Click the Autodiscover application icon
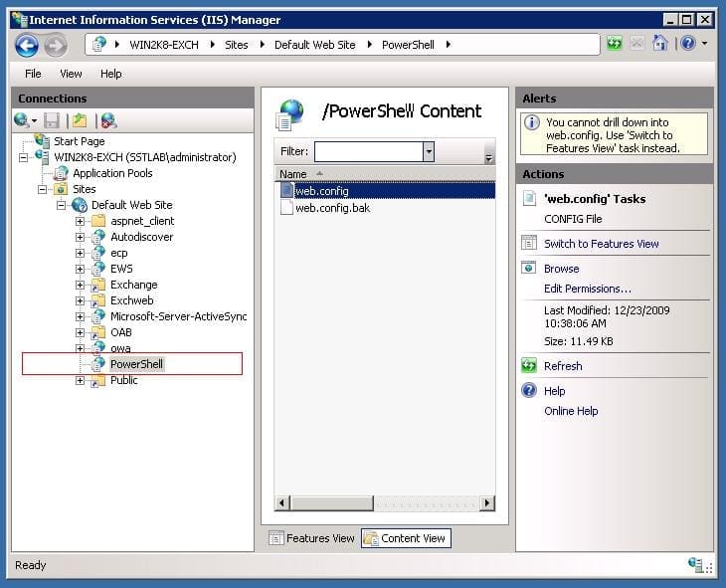726x588 pixels. [x=98, y=237]
